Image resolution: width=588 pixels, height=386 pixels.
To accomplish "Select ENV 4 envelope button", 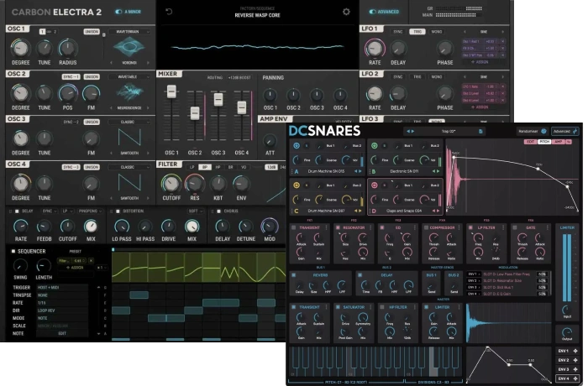I will point(567,378).
